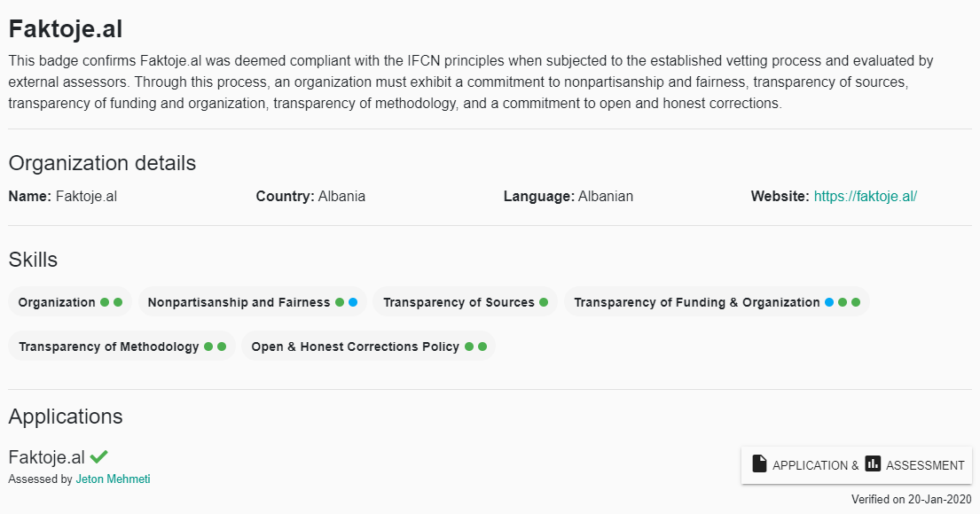Click the assessment bar chart icon
The image size is (980, 514).
click(x=873, y=463)
